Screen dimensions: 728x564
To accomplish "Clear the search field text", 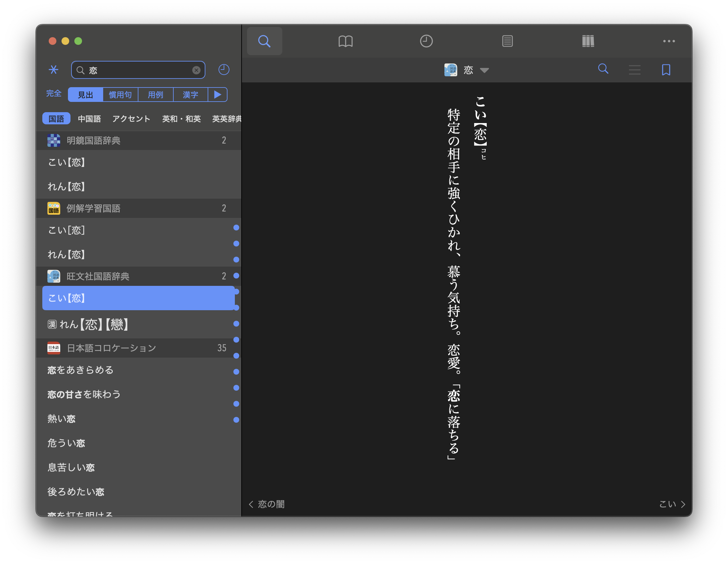I will 196,70.
